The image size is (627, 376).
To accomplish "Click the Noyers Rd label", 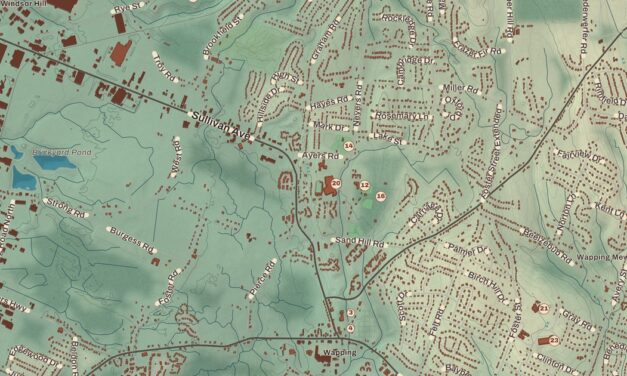I will [x=358, y=106].
